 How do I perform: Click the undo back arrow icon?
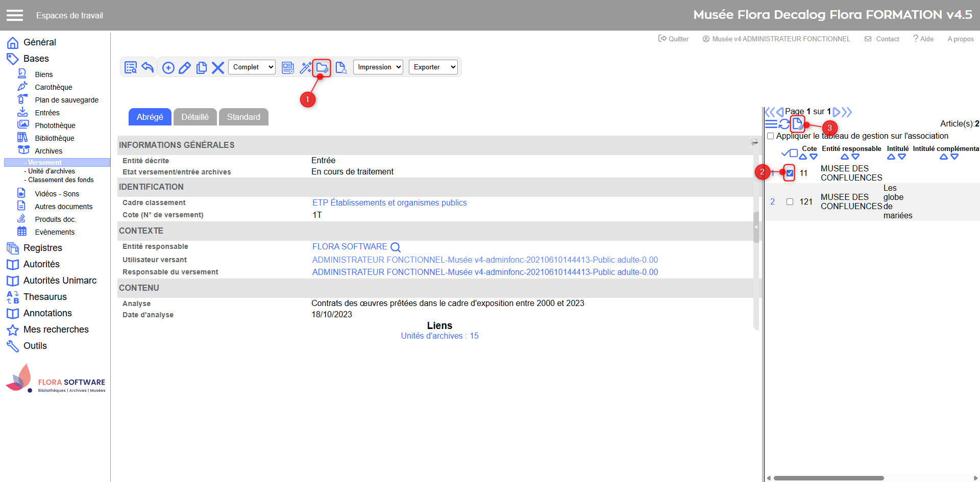point(148,67)
